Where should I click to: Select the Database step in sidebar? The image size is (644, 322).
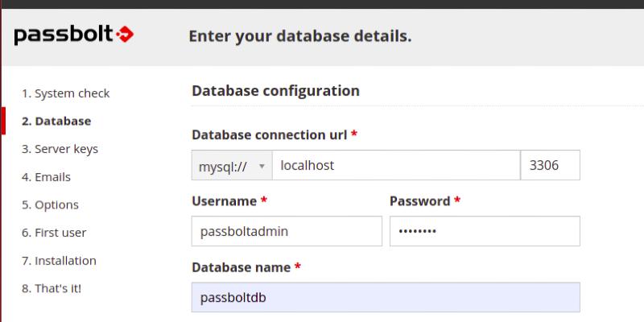[x=56, y=122]
